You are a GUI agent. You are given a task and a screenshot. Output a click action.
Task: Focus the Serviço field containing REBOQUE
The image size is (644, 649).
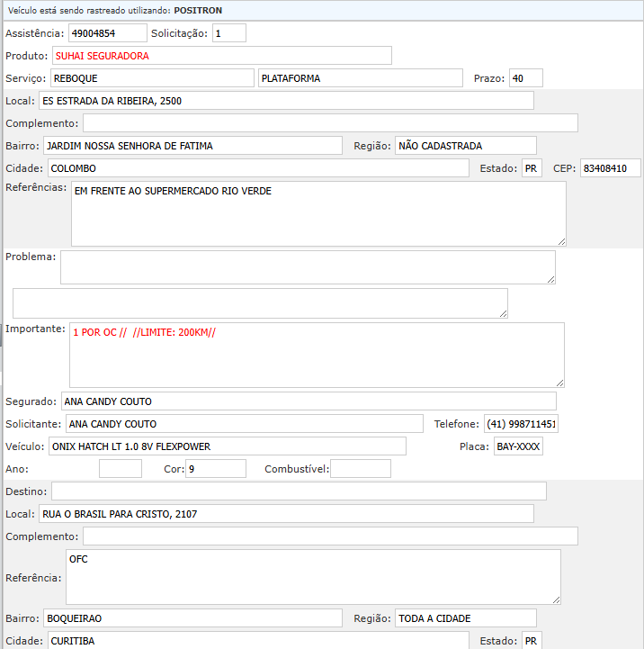click(x=152, y=78)
